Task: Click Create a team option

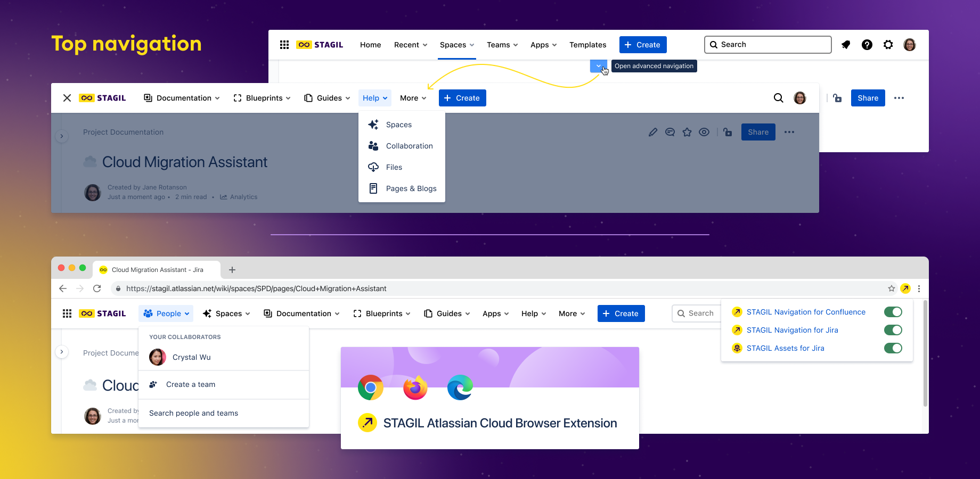Action: (x=191, y=384)
